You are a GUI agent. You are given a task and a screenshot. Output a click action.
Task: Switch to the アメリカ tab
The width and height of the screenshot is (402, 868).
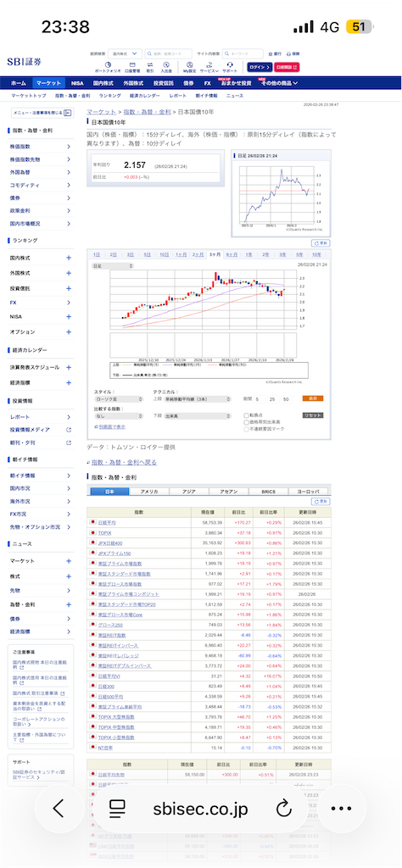[149, 492]
